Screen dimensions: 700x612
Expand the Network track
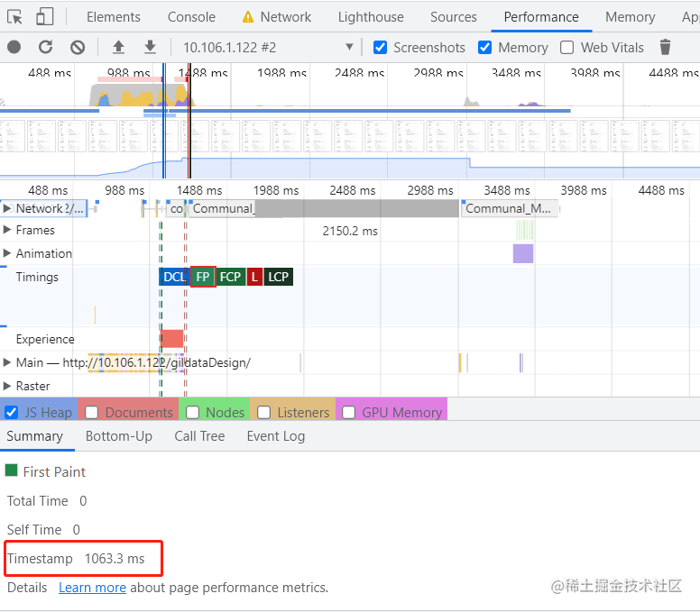6,208
